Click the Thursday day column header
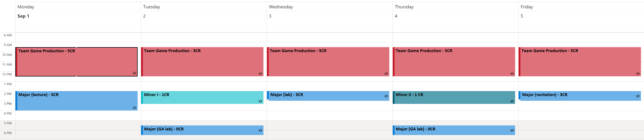 coord(404,7)
